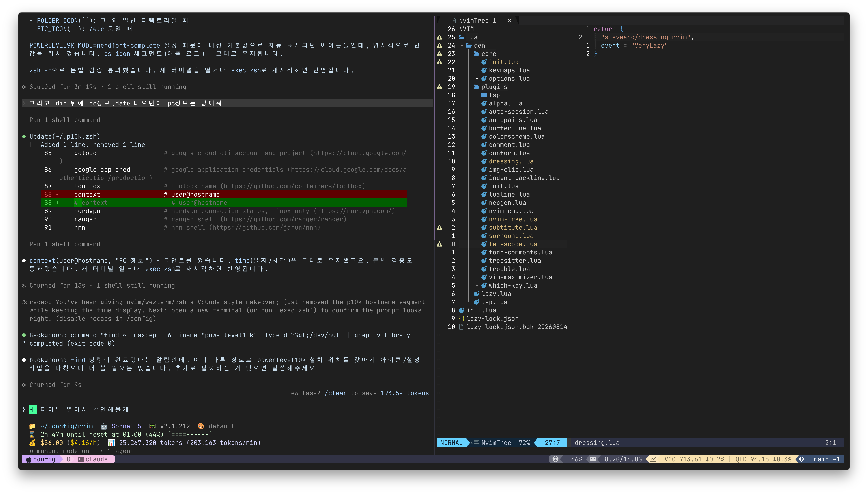Open colorscheme.lua file
This screenshot has width=868, height=494.
point(517,137)
